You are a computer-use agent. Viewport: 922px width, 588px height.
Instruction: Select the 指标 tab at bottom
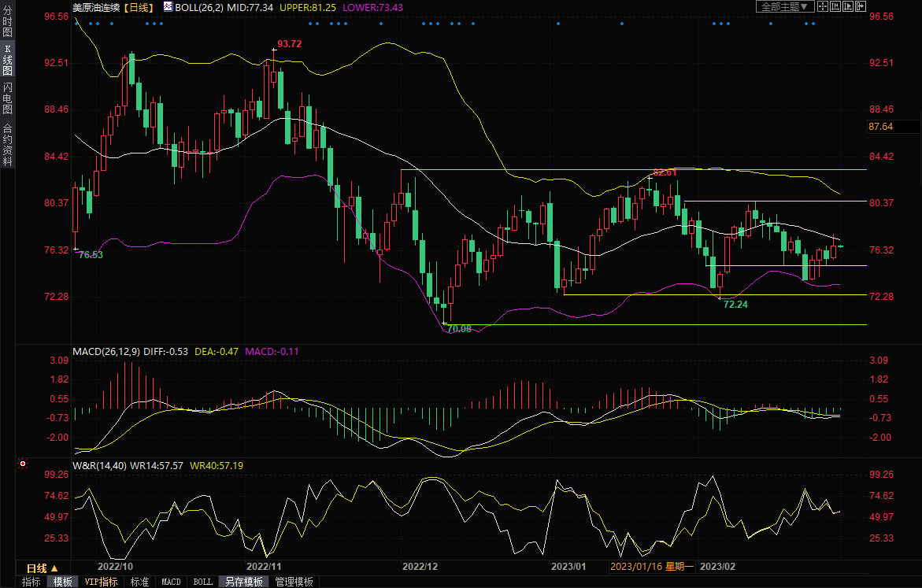31,582
